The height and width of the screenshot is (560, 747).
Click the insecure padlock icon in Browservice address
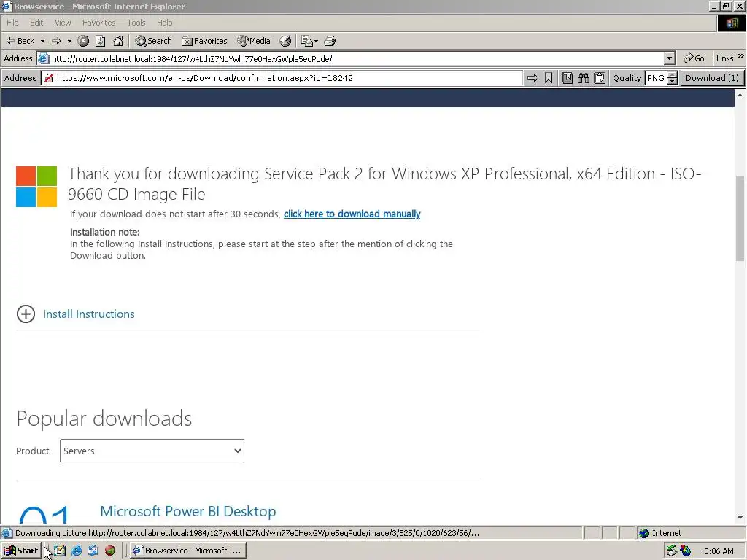pos(48,78)
